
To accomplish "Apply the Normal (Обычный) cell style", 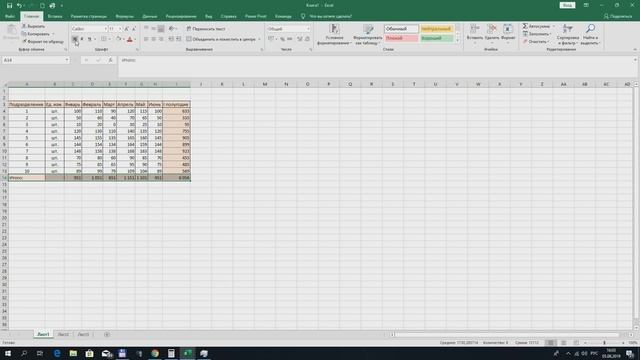I will click(401, 29).
